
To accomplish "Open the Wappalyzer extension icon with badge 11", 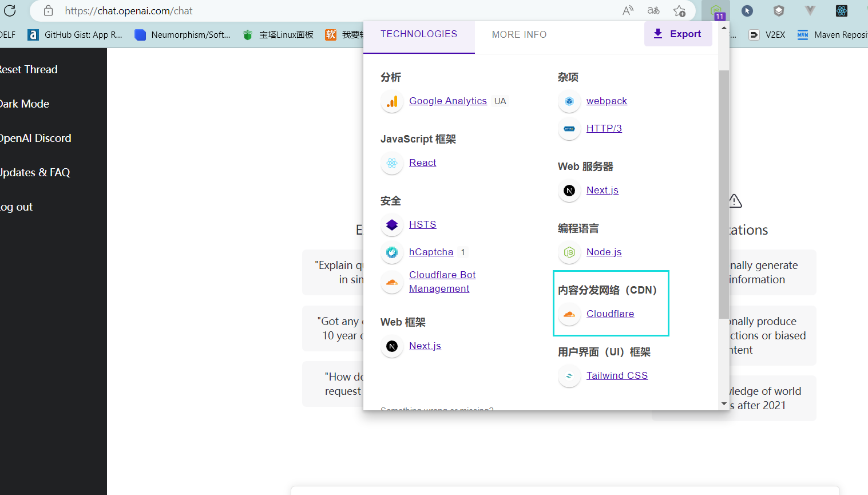I will click(x=716, y=11).
